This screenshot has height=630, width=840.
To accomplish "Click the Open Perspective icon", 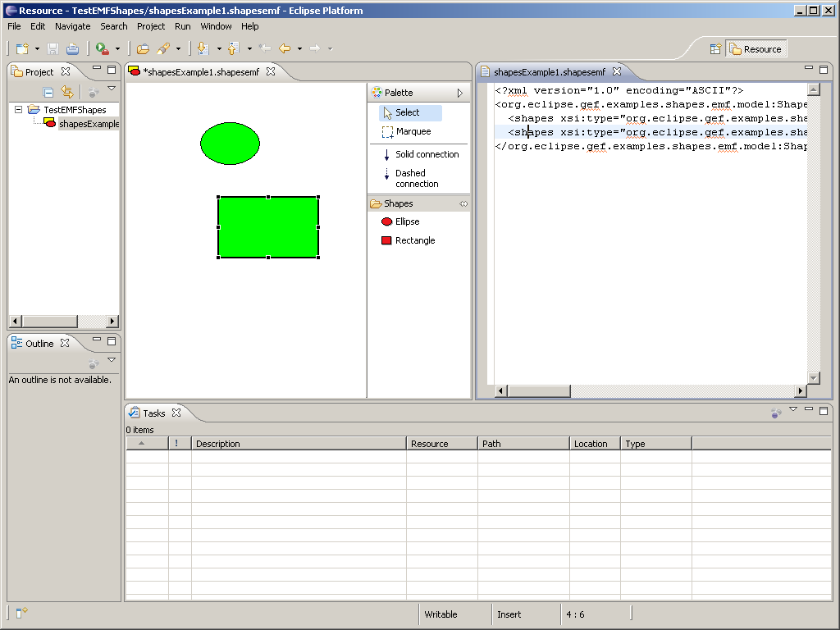I will [x=715, y=49].
